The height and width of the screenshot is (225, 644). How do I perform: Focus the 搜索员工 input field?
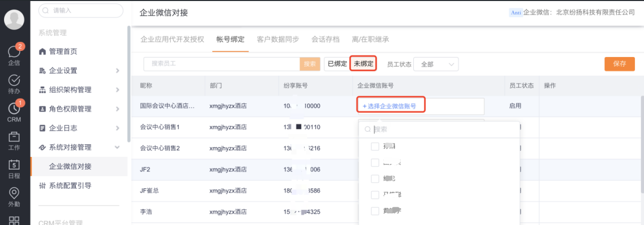(x=222, y=64)
